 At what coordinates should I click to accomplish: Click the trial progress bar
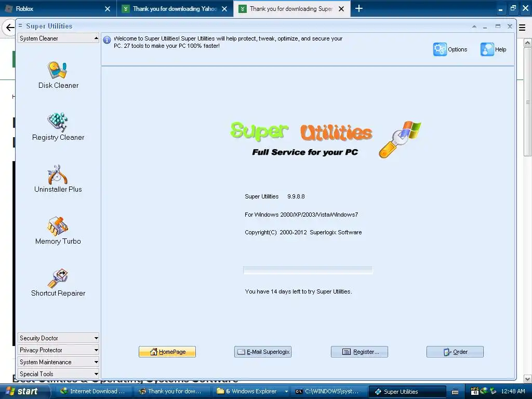coord(308,270)
